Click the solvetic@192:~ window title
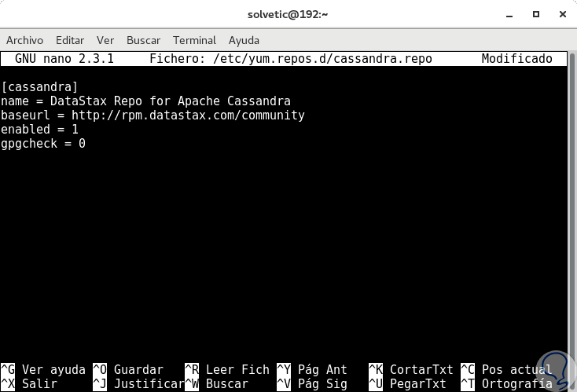 pyautogui.click(x=288, y=14)
